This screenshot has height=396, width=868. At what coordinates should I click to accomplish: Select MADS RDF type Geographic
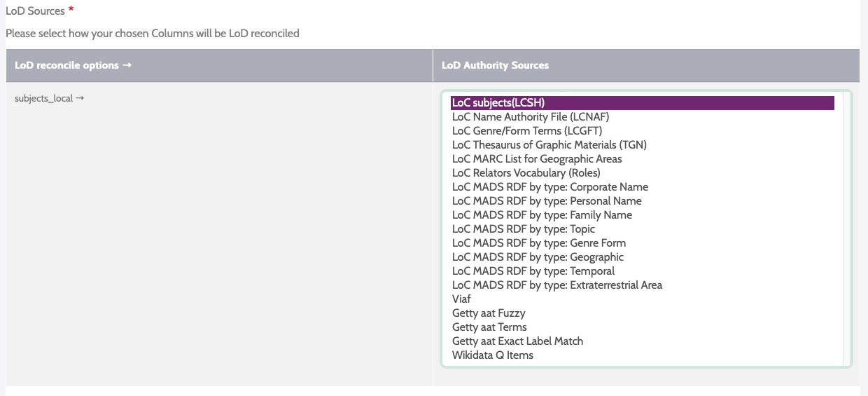coord(538,257)
